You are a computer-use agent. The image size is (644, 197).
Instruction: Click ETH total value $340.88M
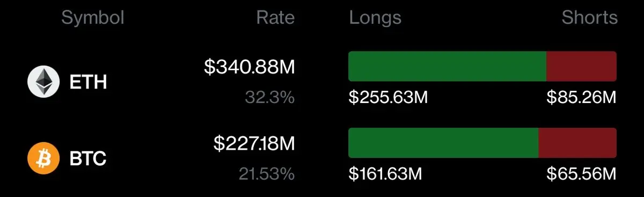click(x=250, y=67)
